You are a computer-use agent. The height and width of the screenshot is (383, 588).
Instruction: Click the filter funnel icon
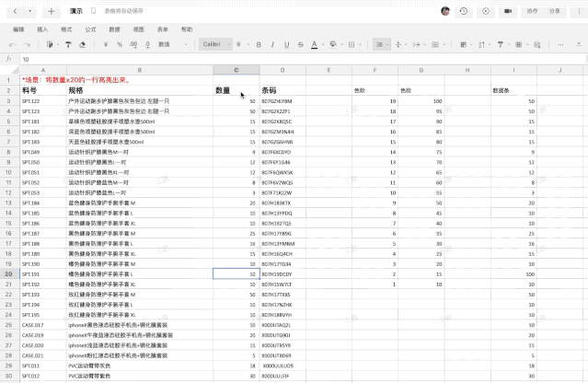[x=501, y=44]
